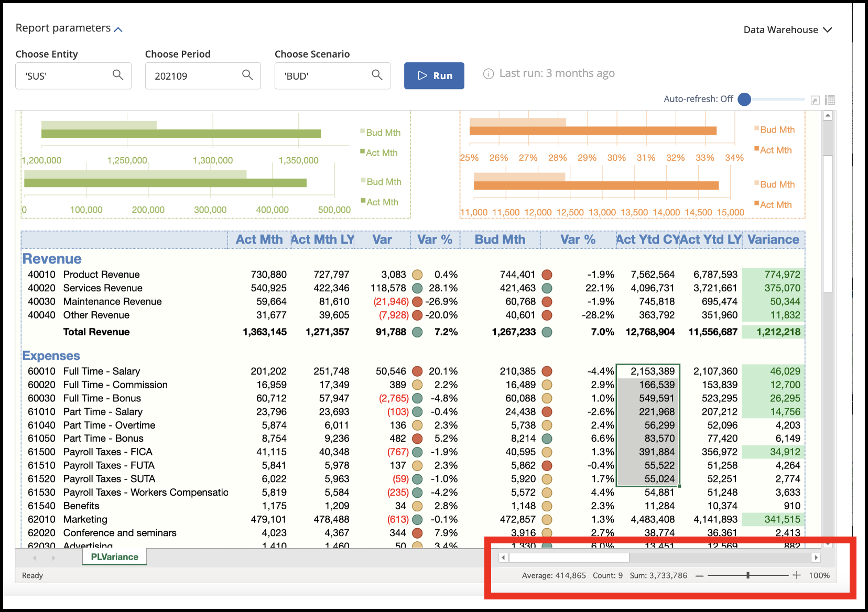Click the zoom slider handle

tap(748, 575)
